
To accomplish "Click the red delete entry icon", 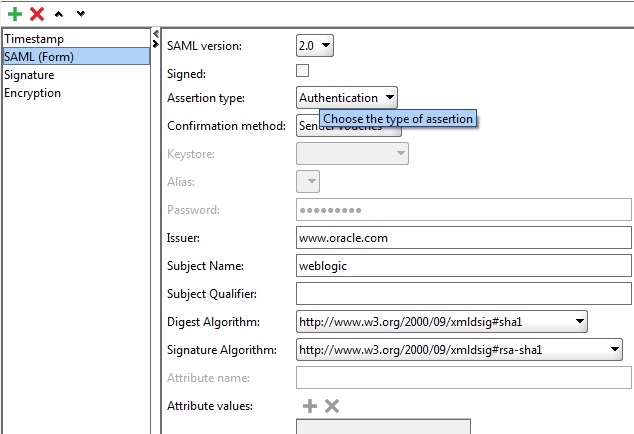I will click(37, 13).
